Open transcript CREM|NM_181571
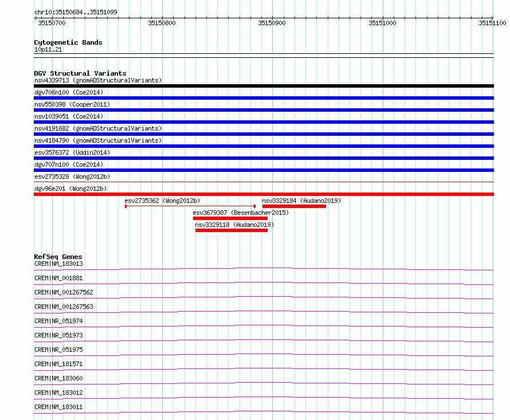 [x=58, y=364]
